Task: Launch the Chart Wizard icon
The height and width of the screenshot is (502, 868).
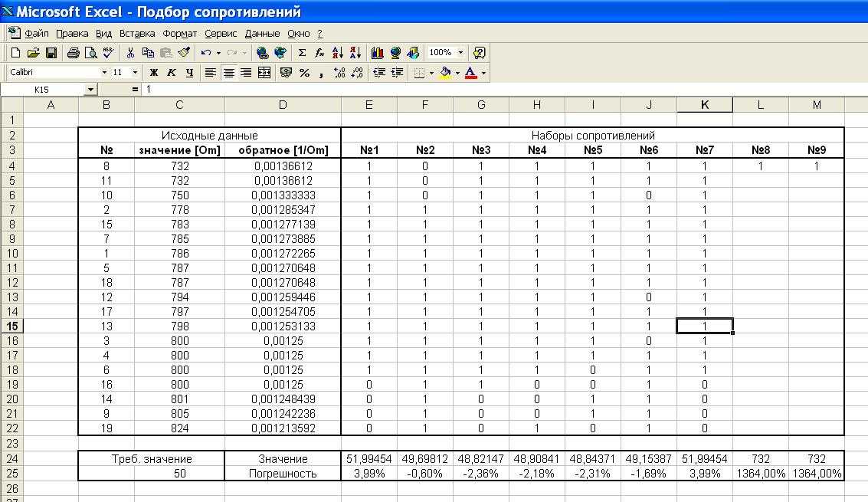Action: (377, 53)
